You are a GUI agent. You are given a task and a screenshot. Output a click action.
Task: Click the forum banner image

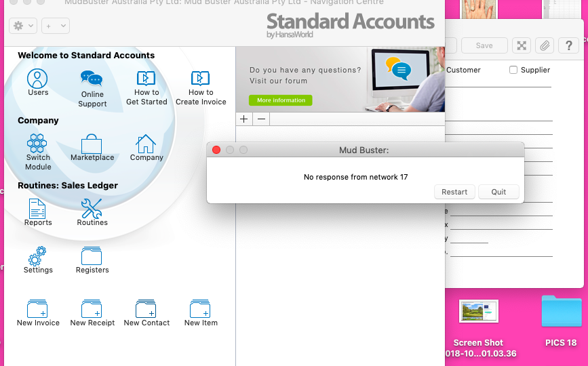pyautogui.click(x=340, y=79)
